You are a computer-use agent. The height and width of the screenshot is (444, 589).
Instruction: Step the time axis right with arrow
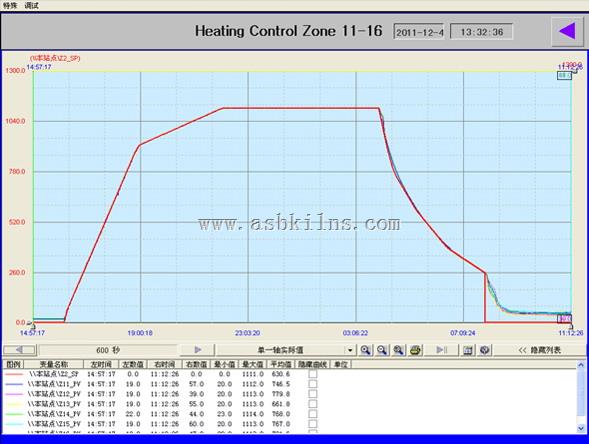click(x=198, y=350)
